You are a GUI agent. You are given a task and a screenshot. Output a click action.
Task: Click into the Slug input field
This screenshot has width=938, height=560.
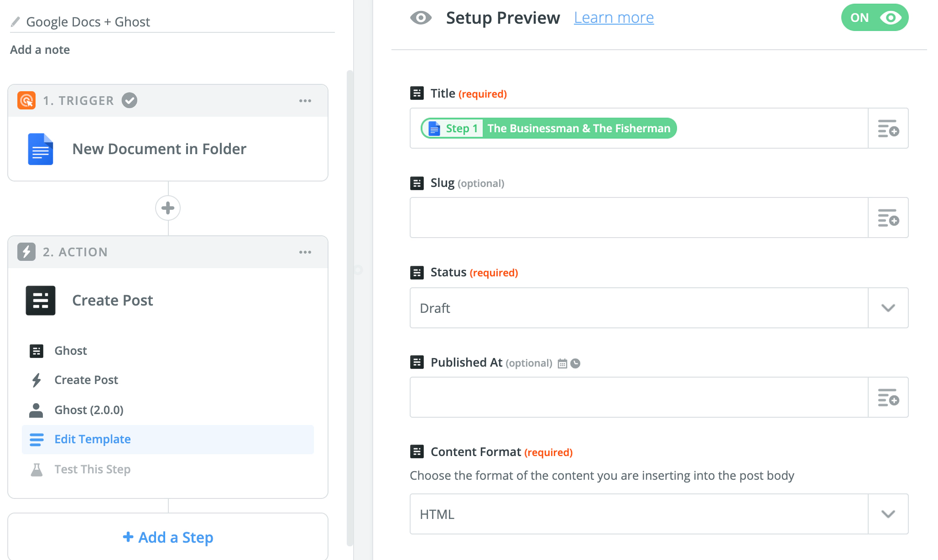pos(639,218)
